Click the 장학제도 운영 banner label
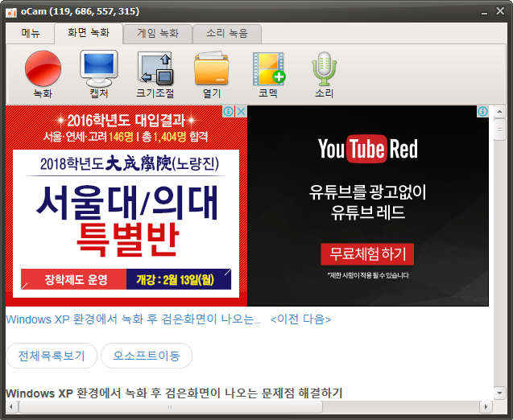This screenshot has width=513, height=420. [74, 279]
